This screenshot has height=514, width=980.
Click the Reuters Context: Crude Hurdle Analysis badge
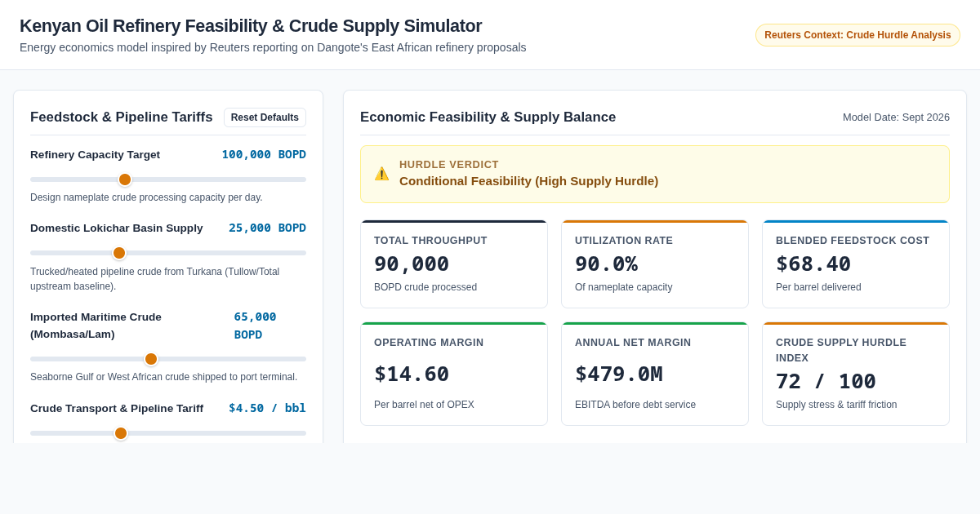click(857, 35)
